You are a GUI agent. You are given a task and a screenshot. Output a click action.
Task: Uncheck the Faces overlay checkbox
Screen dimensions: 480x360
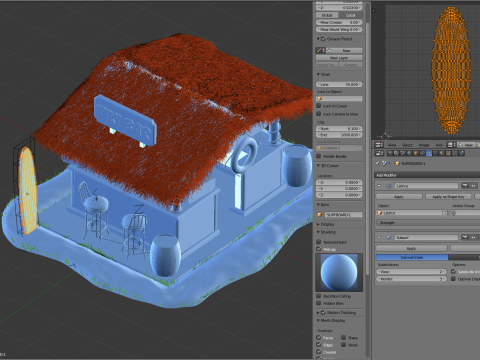pyautogui.click(x=319, y=337)
